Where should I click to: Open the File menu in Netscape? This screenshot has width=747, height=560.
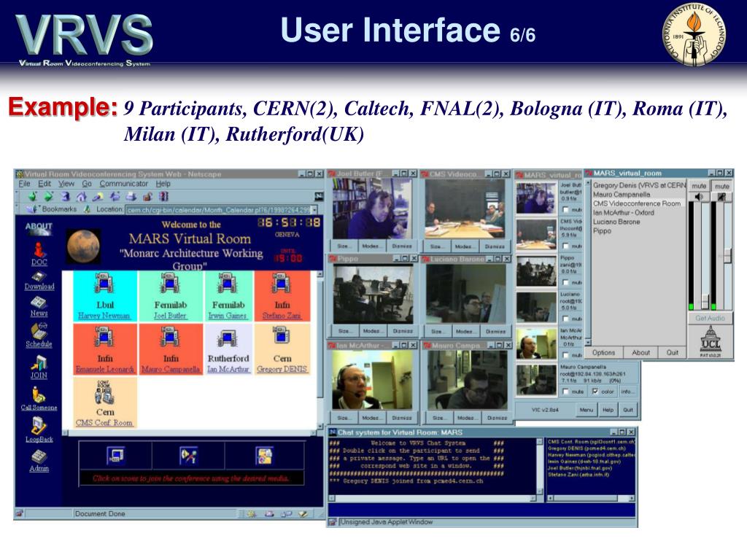pos(24,184)
